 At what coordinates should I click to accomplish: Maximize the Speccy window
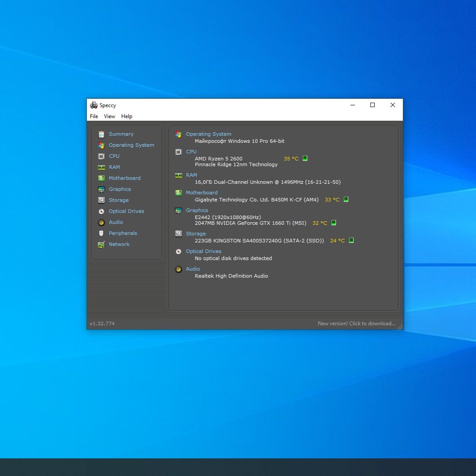[372, 105]
